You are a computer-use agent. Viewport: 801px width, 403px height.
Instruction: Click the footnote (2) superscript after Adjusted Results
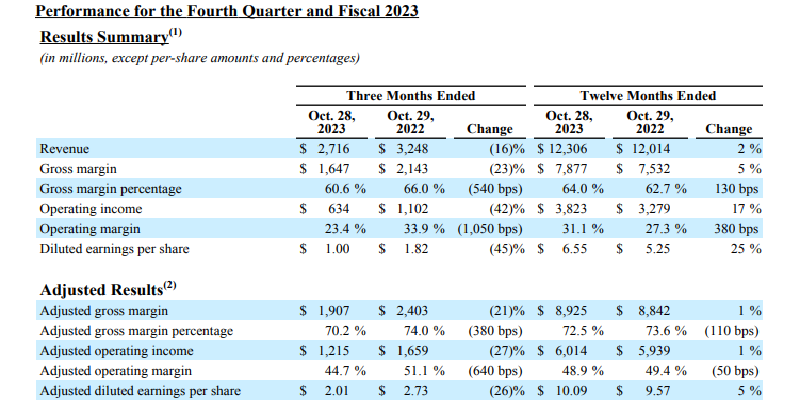point(170,285)
